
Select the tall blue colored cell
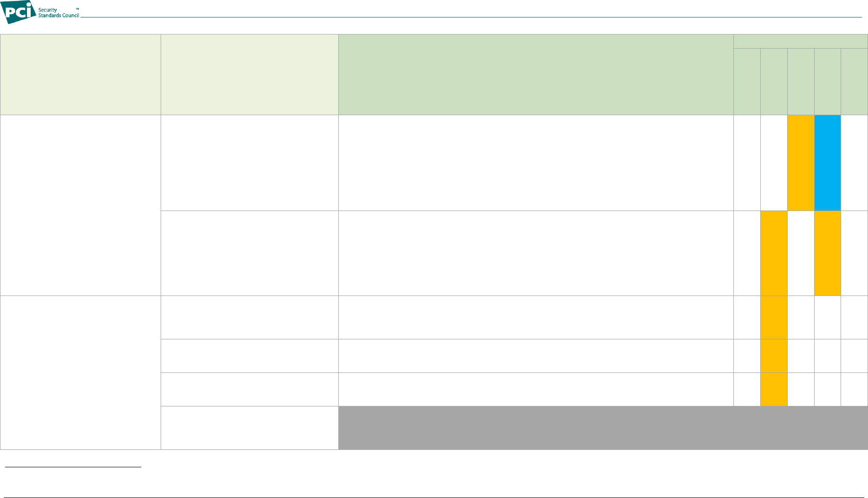coord(827,163)
